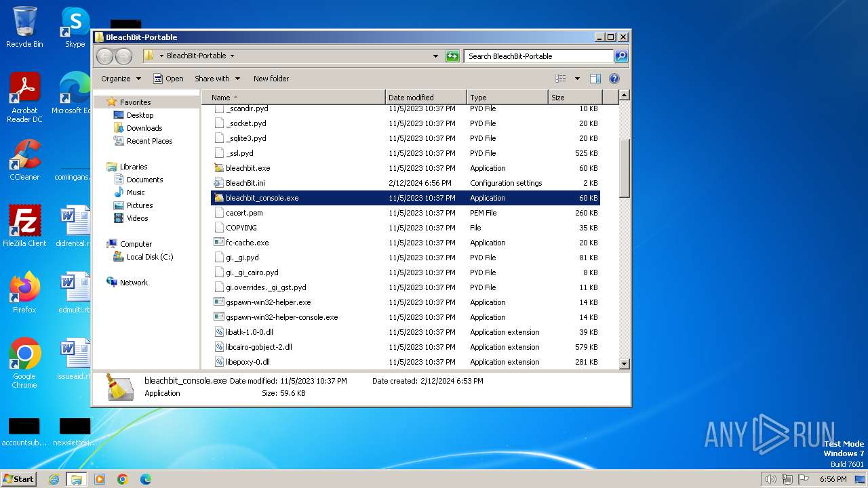The image size is (868, 488).
Task: Sort by Date modified column header
Action: click(x=426, y=98)
